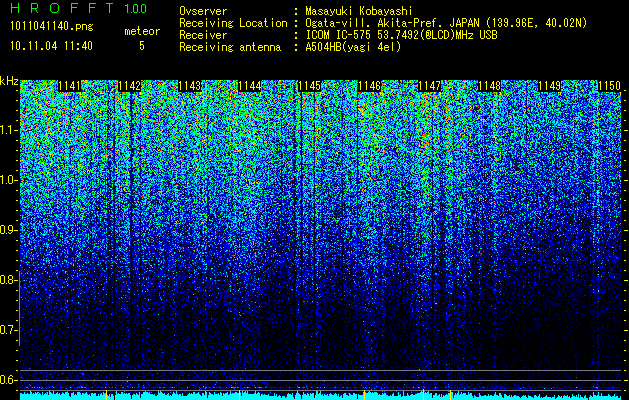Click the version number 1.0.0

click(x=135, y=9)
